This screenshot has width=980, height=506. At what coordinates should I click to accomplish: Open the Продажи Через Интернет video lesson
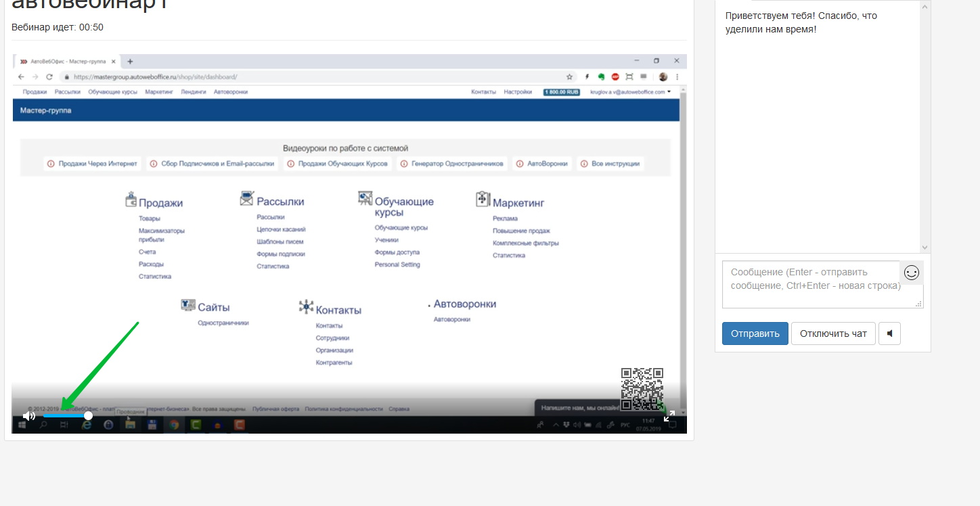[x=93, y=164]
